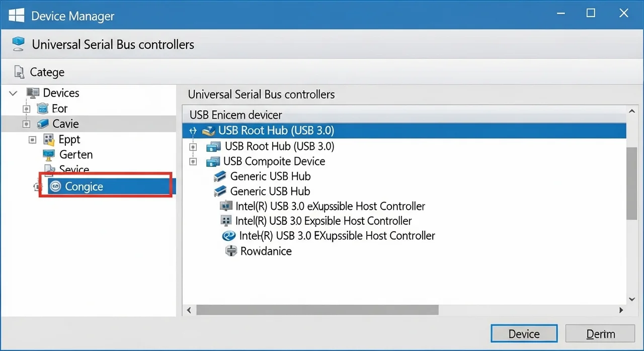Click the Windows logo icon in title bar

tap(17, 15)
